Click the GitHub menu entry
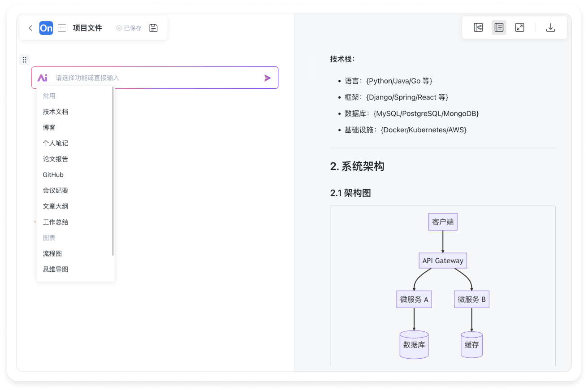 pos(54,174)
